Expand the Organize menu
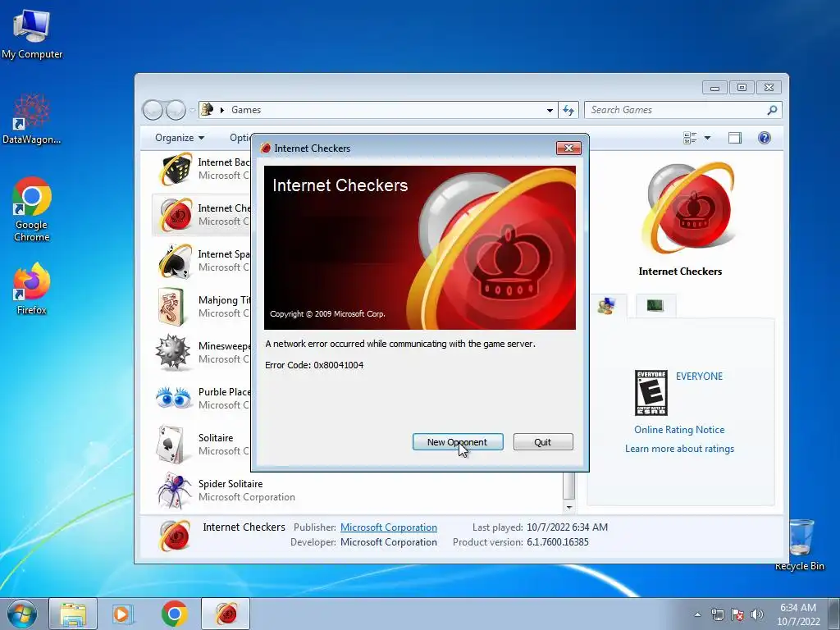Screen dimensions: 840x630 (180, 138)
